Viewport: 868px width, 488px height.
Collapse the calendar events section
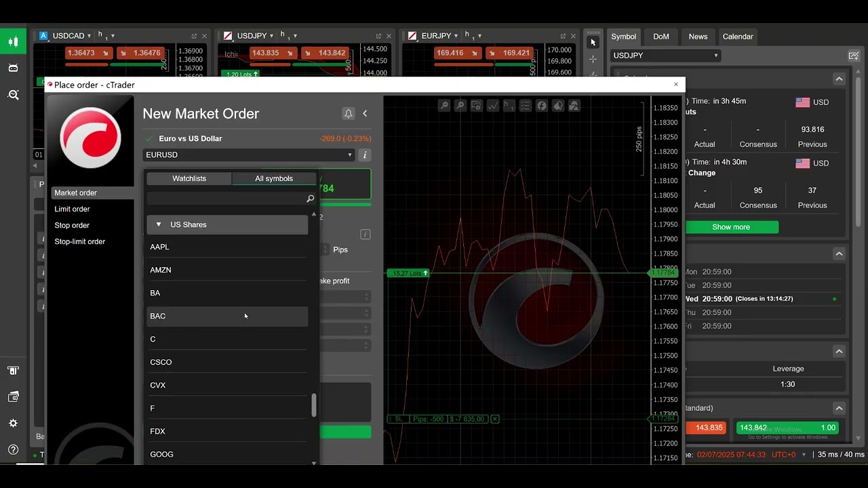pos(839,79)
